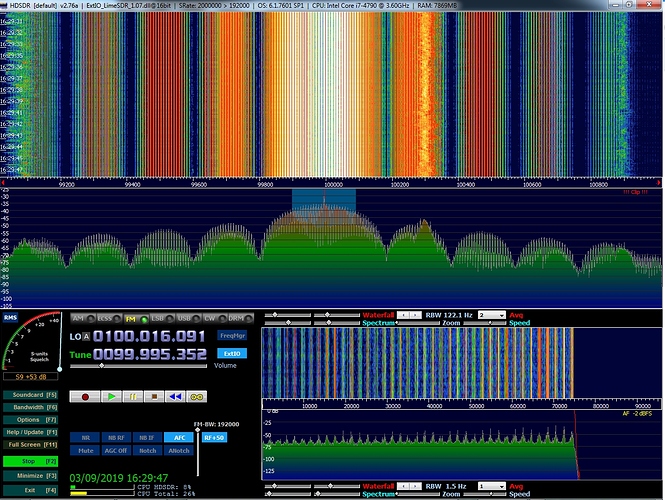
Task: Open Bandwidth [F6] settings
Action: 31,407
